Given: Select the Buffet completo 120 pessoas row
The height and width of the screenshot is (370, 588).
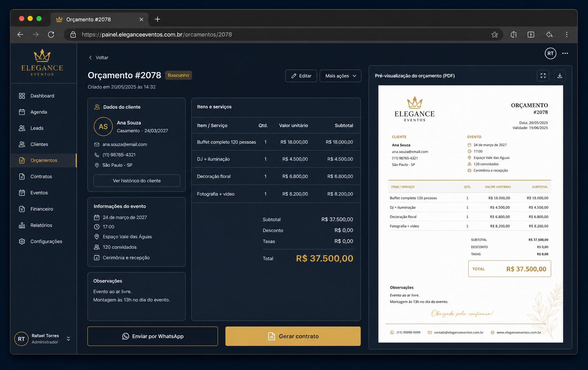Looking at the screenshot, I should click(x=276, y=142).
